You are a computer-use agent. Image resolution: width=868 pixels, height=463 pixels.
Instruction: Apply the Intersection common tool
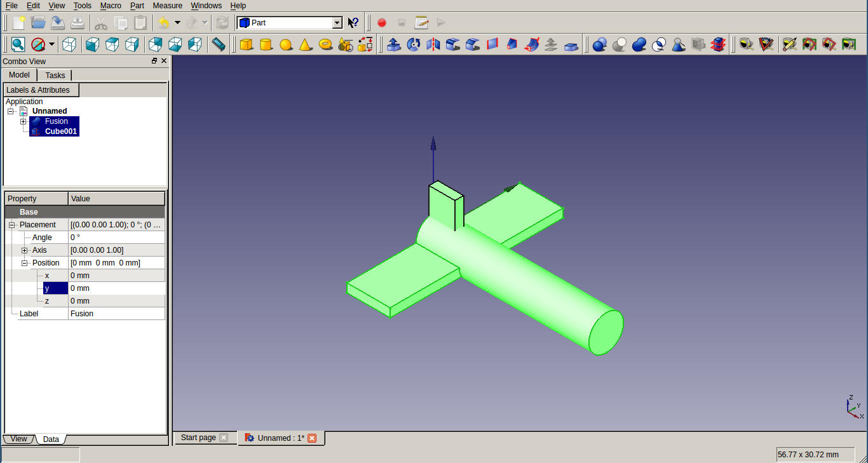658,44
